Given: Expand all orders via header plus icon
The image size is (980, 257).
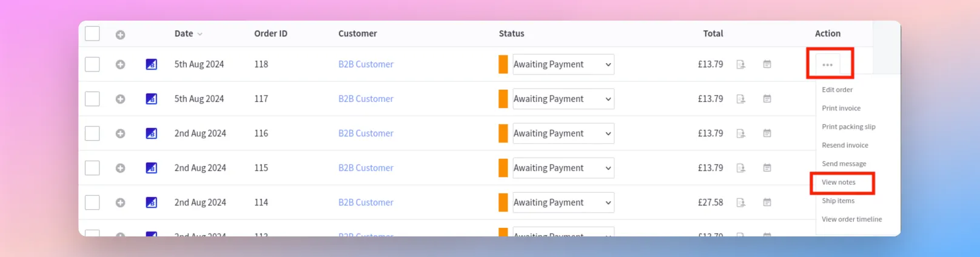Looking at the screenshot, I should pyautogui.click(x=120, y=35).
